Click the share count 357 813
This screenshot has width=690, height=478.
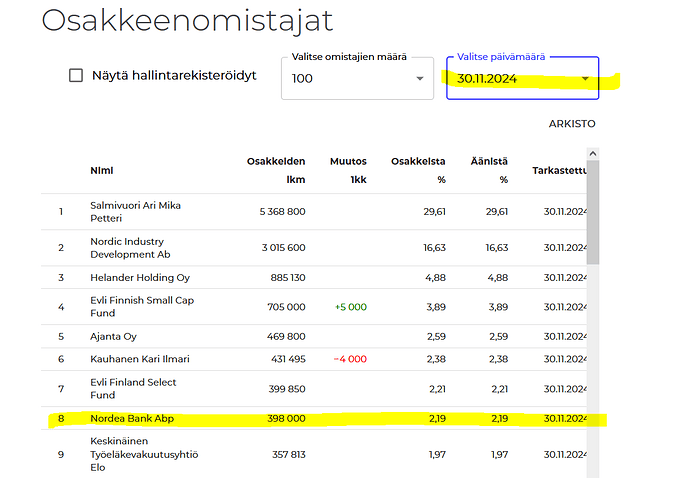[x=289, y=455]
